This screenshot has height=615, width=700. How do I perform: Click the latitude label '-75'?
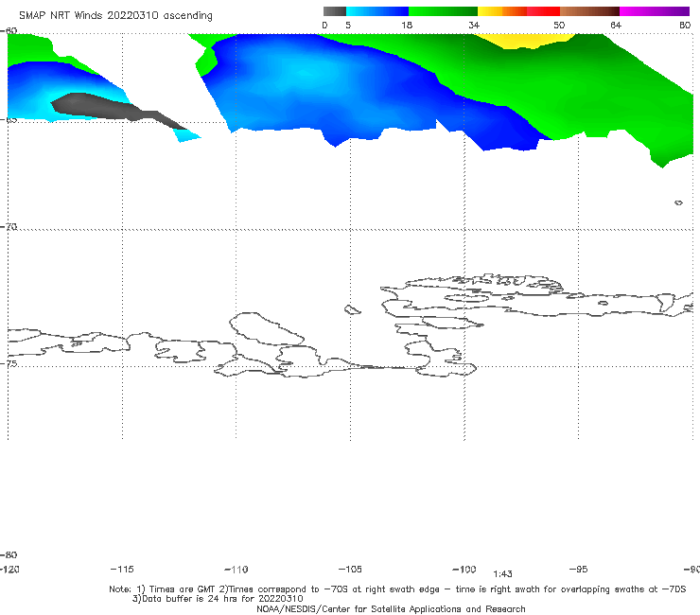[x=9, y=363]
